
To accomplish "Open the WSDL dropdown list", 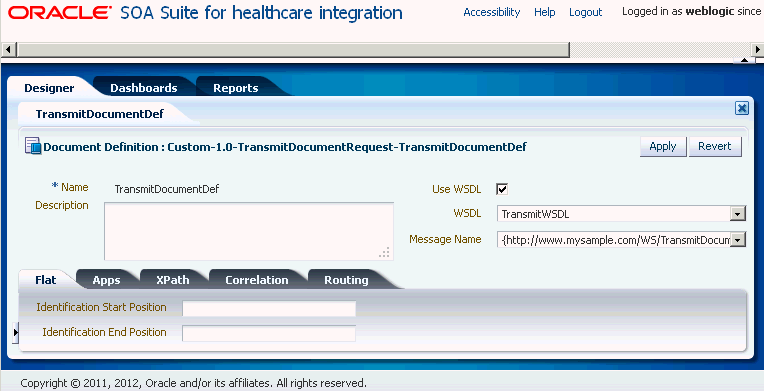I will click(738, 214).
